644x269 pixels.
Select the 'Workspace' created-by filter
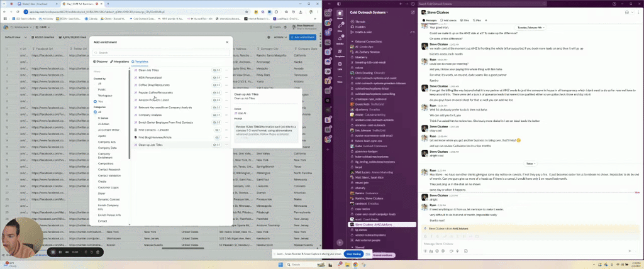coord(104,96)
